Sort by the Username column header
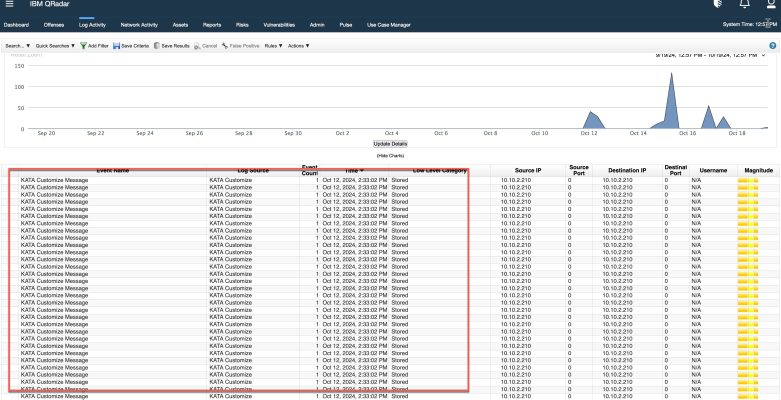 coord(713,170)
